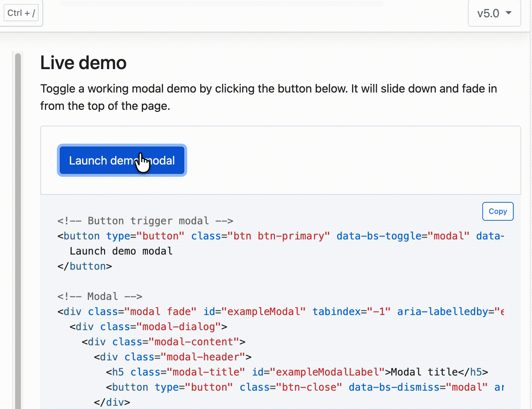Click the code line with class="btn-close"

tap(305, 387)
